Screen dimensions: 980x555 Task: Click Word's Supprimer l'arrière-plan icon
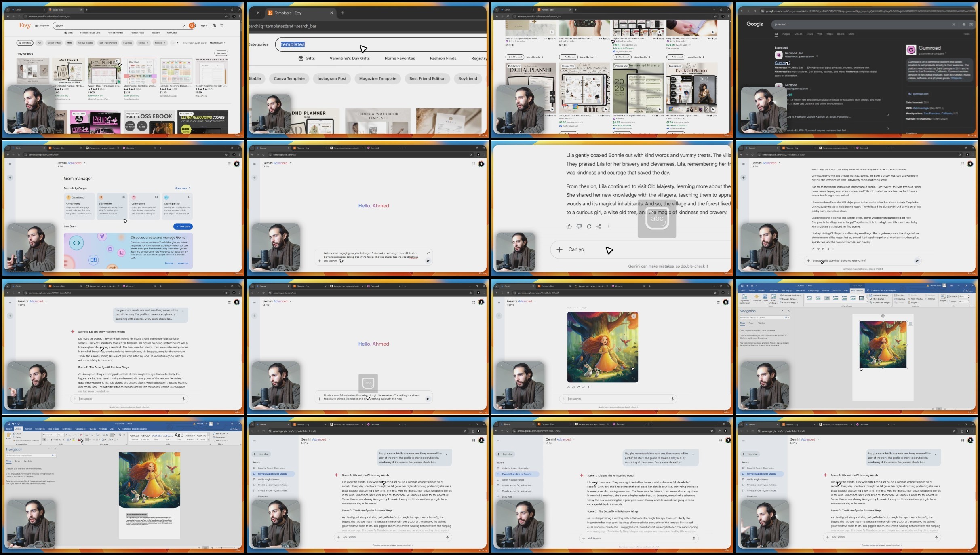pos(744,297)
